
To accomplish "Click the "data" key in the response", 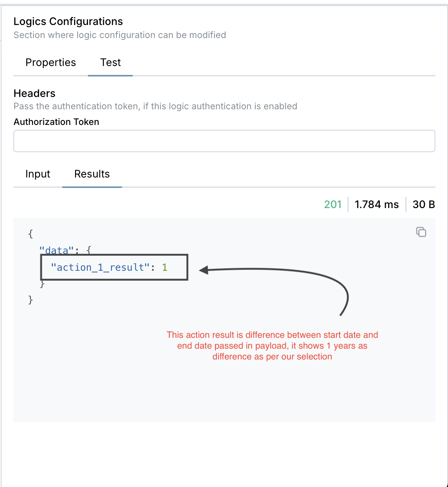I will 57,250.
